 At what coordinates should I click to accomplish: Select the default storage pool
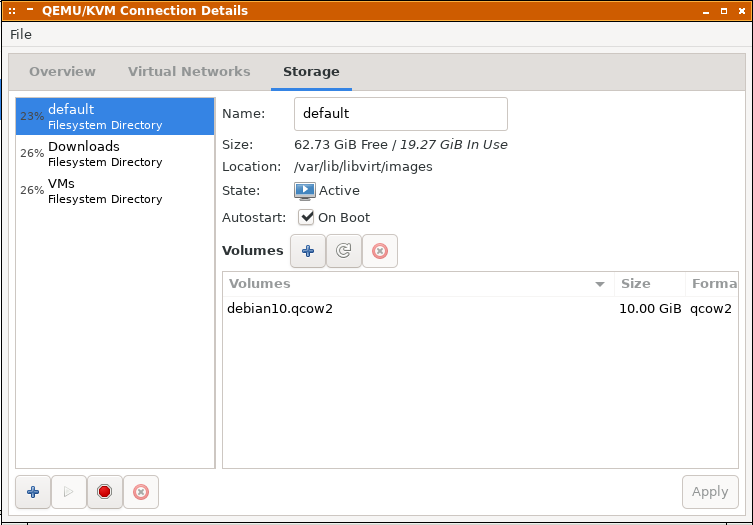coord(115,116)
